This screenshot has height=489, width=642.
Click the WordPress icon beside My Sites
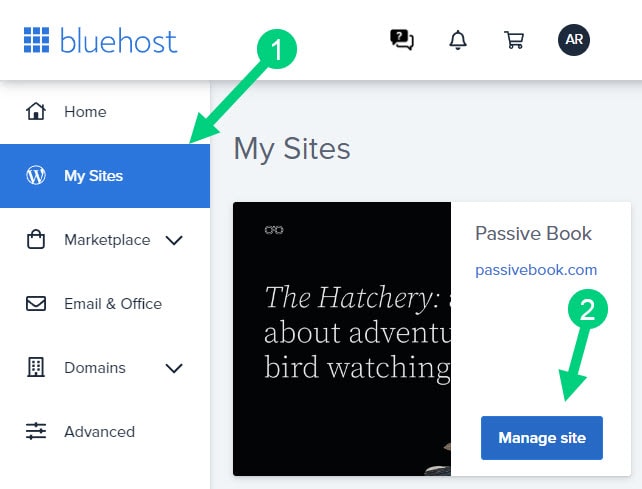[x=36, y=175]
